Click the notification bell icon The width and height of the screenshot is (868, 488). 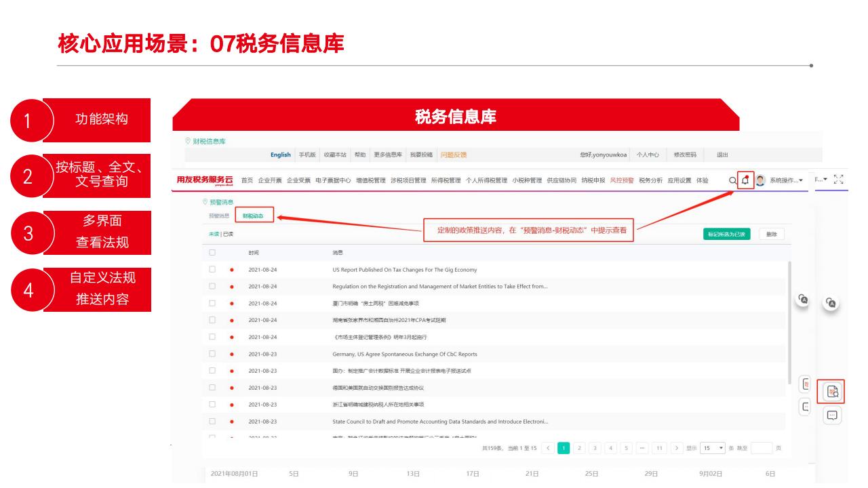click(x=745, y=180)
